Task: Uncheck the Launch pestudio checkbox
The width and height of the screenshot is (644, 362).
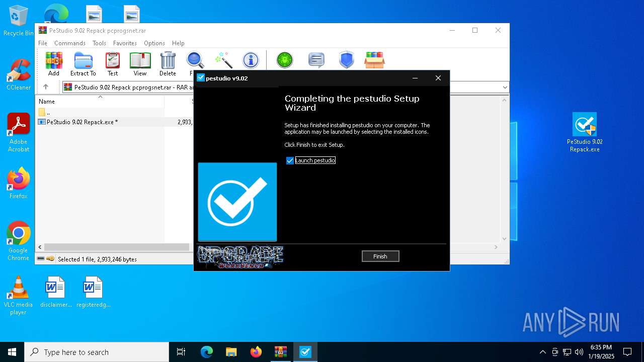Action: point(290,160)
